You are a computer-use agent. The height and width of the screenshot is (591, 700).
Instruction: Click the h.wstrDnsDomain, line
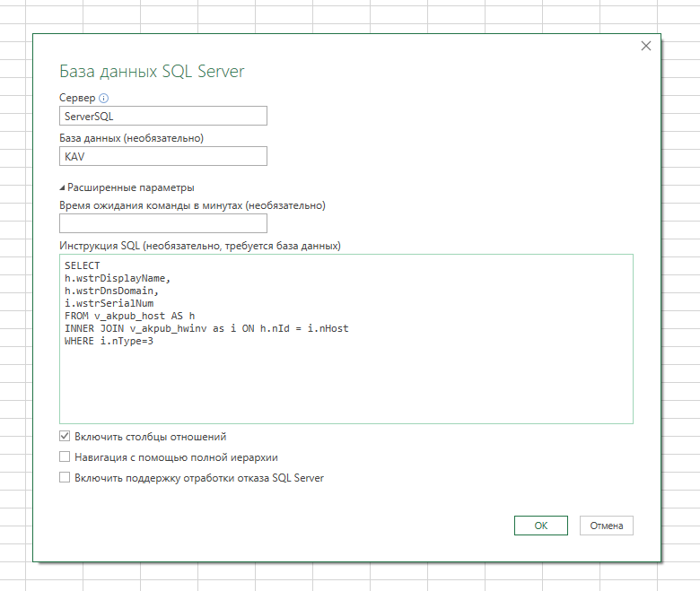coord(111,291)
